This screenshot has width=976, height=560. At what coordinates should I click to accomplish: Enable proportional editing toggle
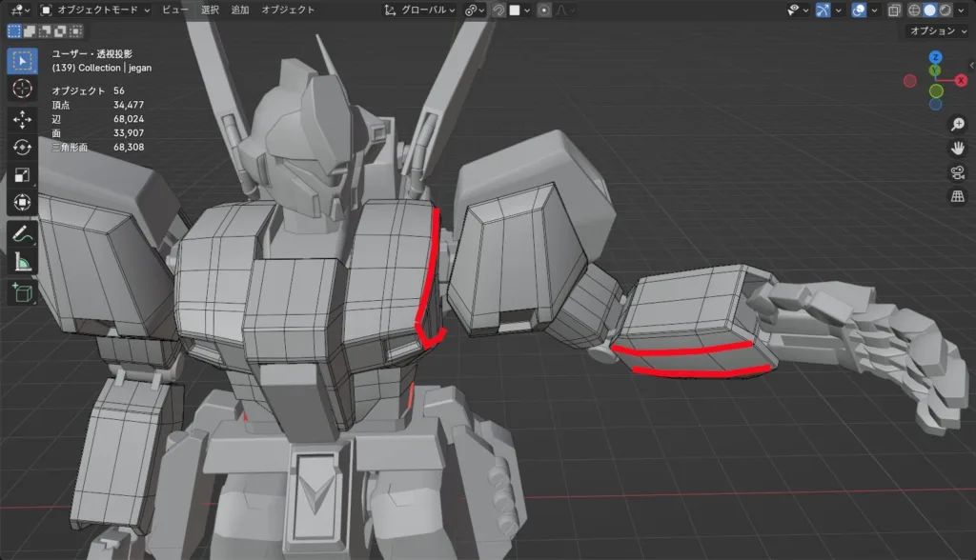coord(544,10)
